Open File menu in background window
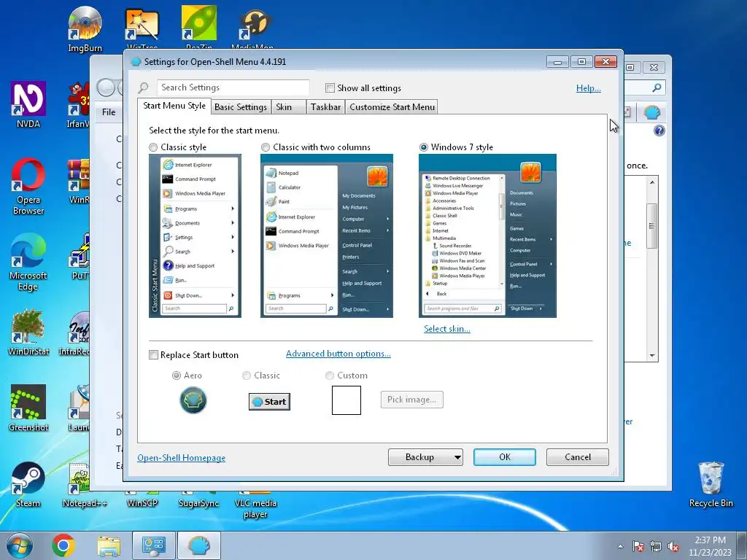 (x=109, y=112)
